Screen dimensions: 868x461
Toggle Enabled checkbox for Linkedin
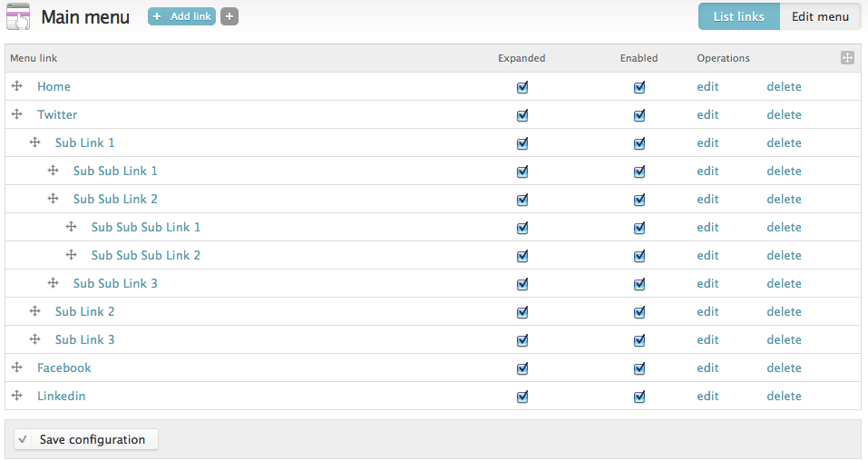click(639, 397)
